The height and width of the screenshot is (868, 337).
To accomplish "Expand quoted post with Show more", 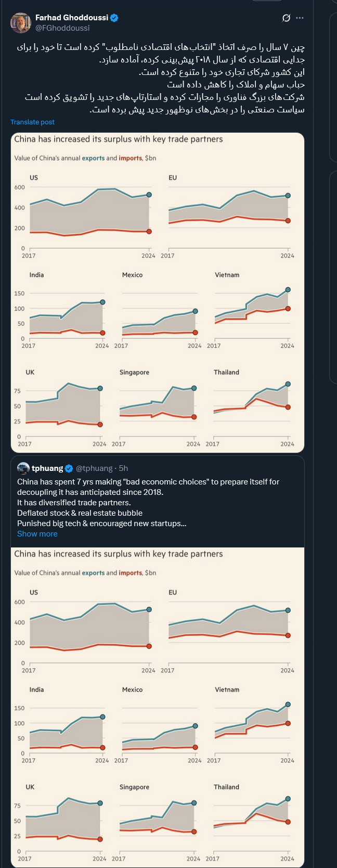I will coord(37,534).
